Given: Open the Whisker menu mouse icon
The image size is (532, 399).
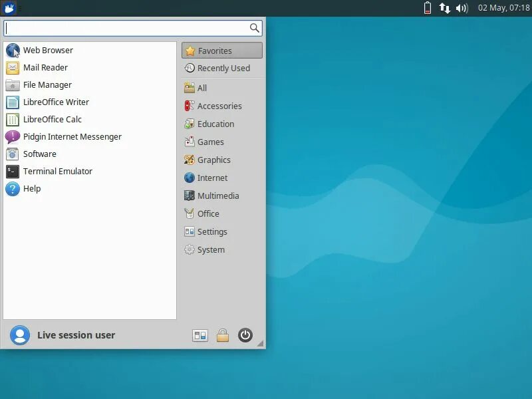Looking at the screenshot, I should (9, 8).
